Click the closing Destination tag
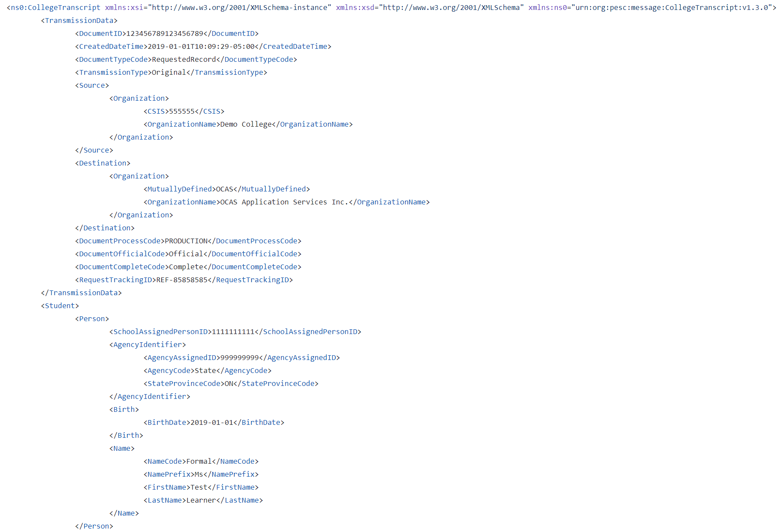Image resolution: width=781 pixels, height=532 pixels. click(x=105, y=228)
